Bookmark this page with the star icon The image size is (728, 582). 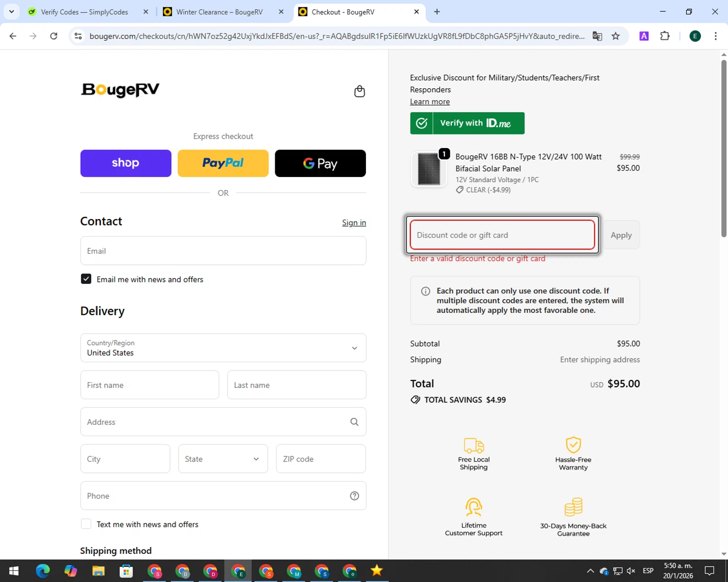(x=615, y=36)
